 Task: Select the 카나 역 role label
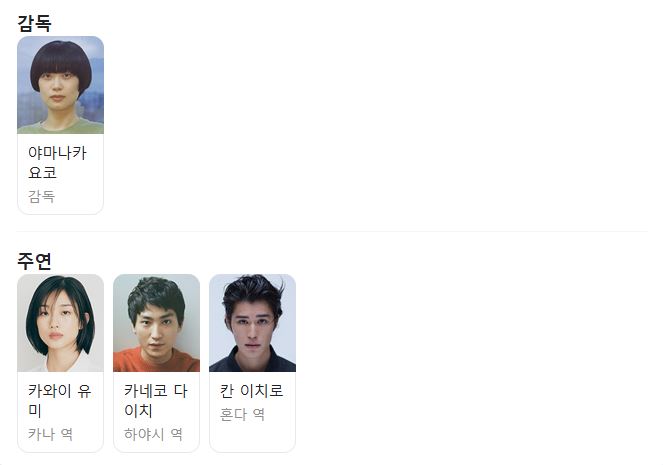50,434
